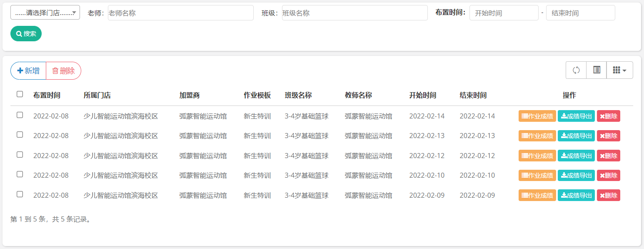
Task: Click the 老师名称 teacher input field
Action: point(180,13)
